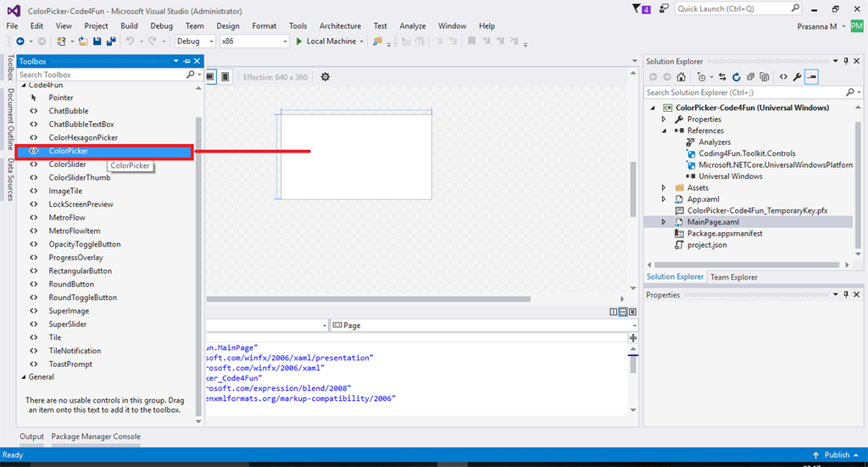This screenshot has height=467, width=868.
Task: Click the feedback icon beside Quick Launch
Action: (x=664, y=8)
